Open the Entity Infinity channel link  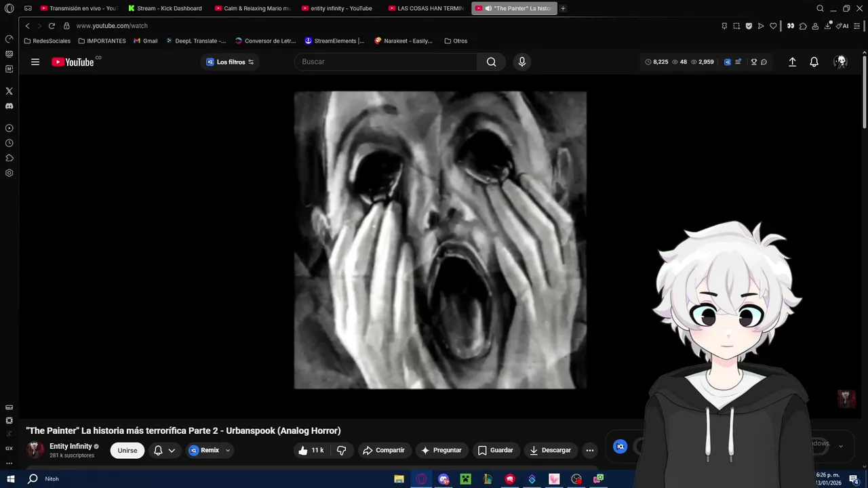point(71,447)
